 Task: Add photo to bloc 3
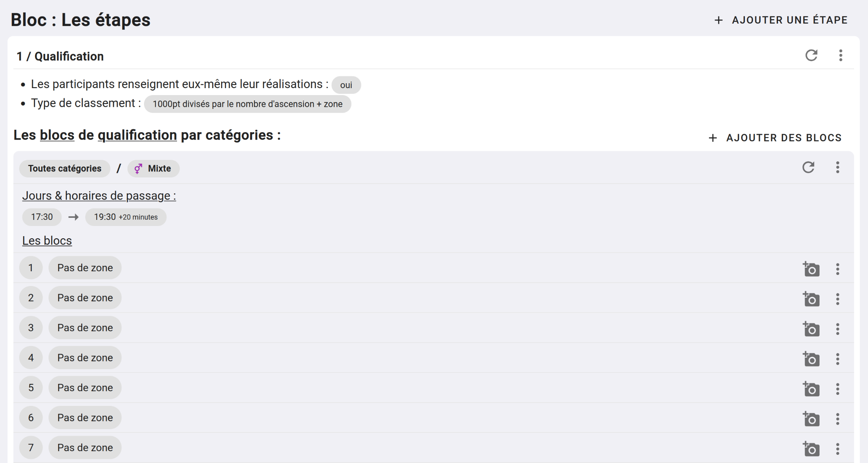point(811,329)
